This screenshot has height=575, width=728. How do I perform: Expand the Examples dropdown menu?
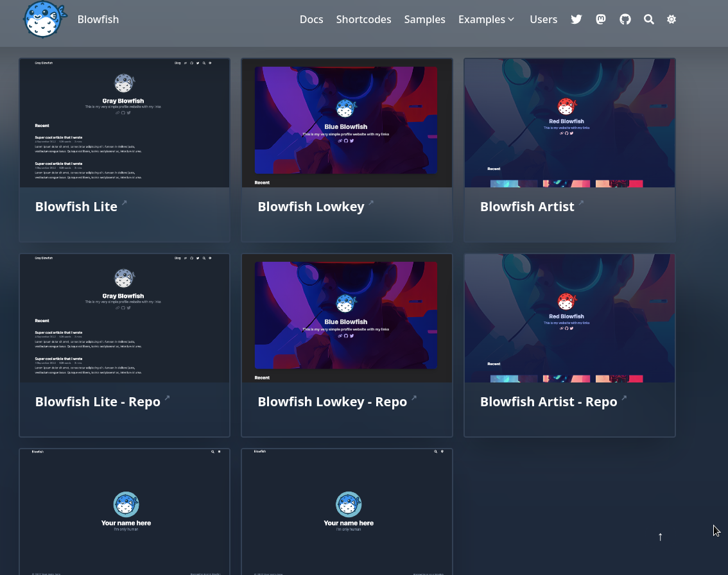[487, 19]
